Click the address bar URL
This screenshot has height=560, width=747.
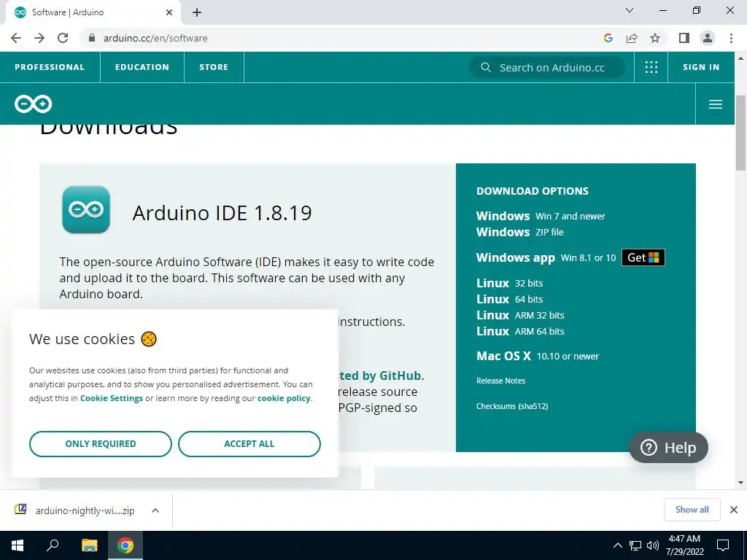(155, 38)
